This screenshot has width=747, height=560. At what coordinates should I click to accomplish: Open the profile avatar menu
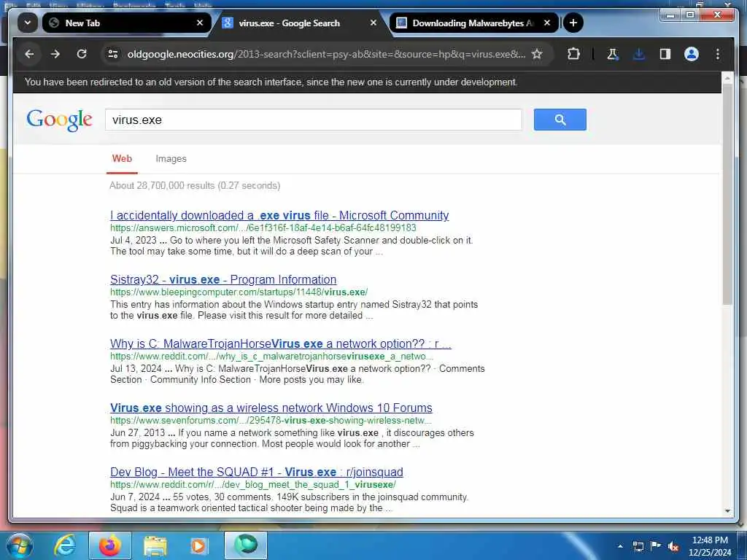692,54
